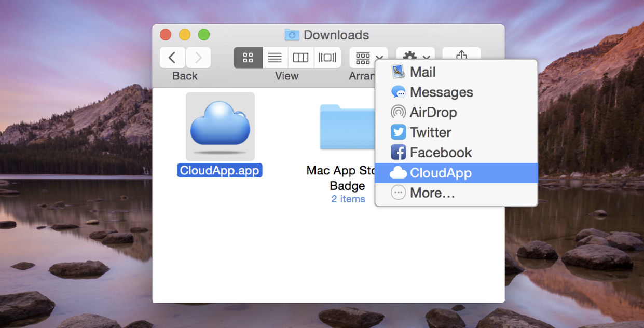Open More… share extensions entry

click(456, 193)
